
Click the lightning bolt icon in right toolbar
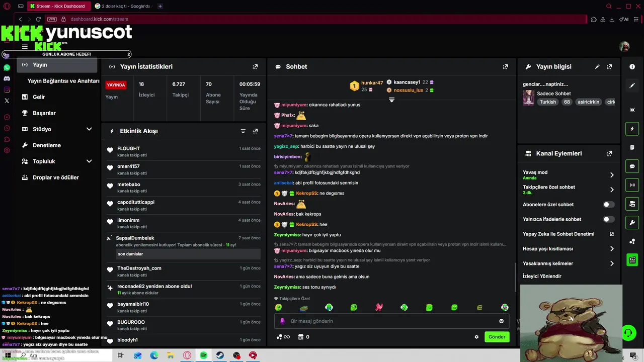point(632,129)
